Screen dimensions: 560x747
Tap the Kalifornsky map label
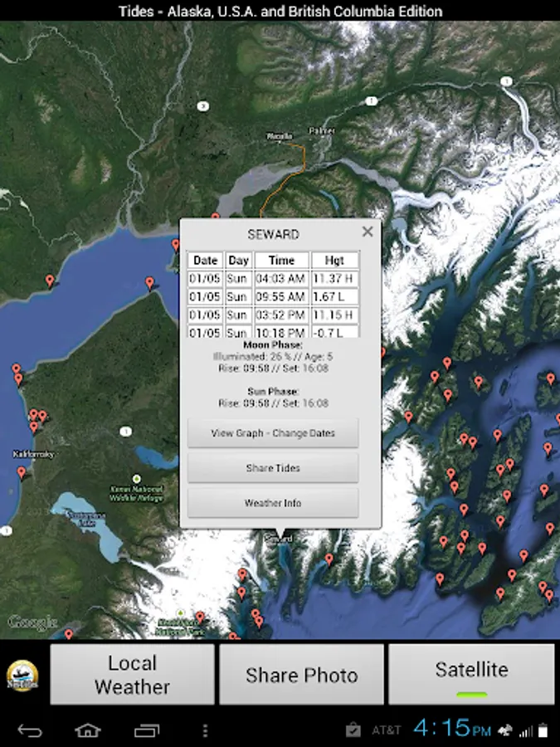coord(33,455)
